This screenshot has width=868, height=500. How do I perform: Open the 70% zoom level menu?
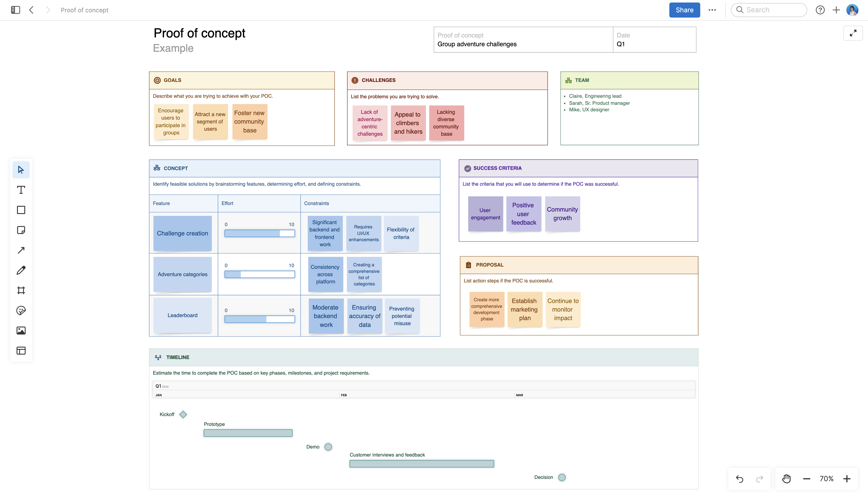pyautogui.click(x=827, y=479)
